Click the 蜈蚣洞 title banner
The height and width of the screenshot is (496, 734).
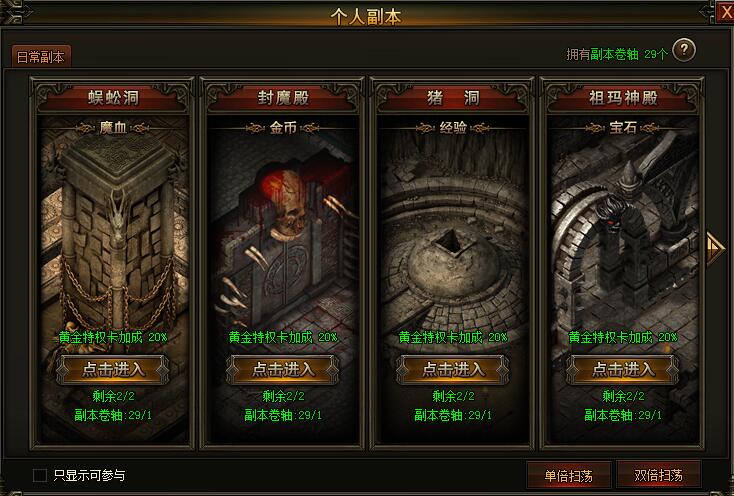(x=112, y=98)
